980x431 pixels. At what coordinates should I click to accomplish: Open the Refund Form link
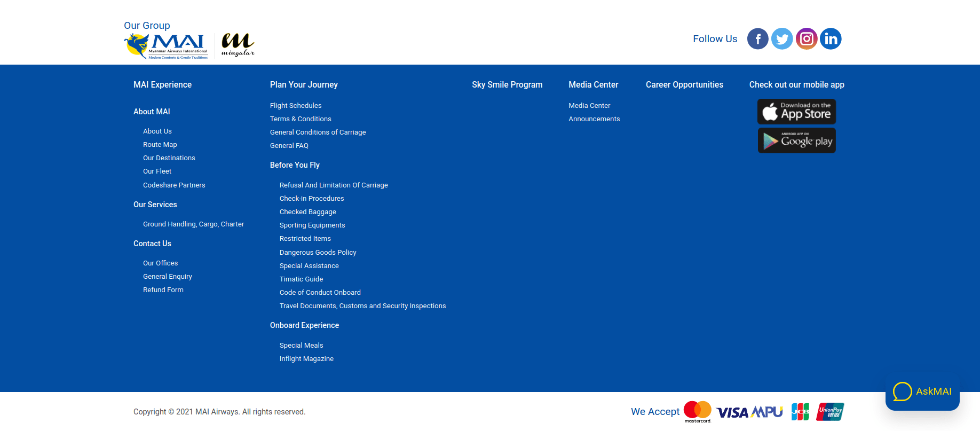[x=163, y=290]
